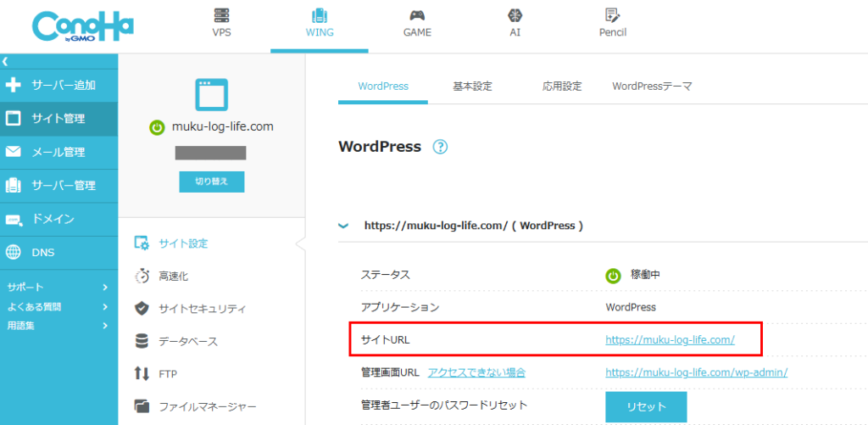Click the muku-log-life.com domain name text

223,127
